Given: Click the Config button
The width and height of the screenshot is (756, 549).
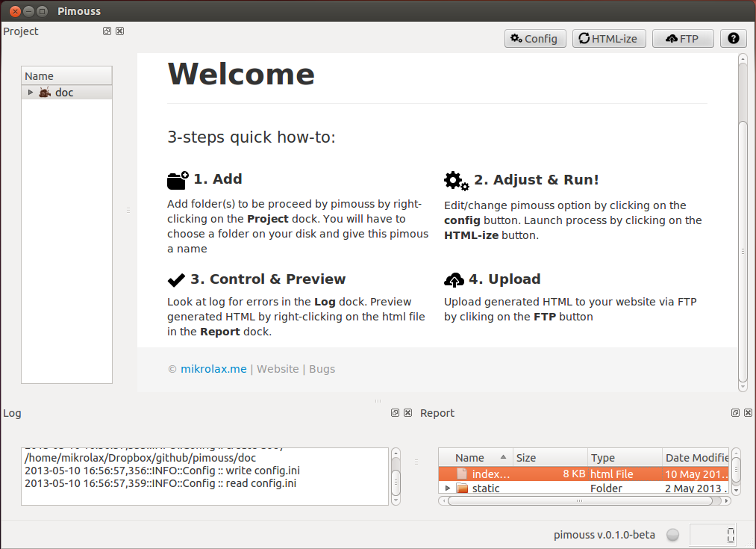Looking at the screenshot, I should coord(535,39).
